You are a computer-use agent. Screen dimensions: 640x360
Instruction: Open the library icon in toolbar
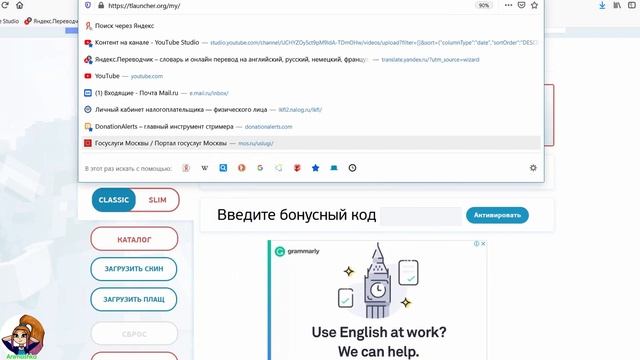[617, 5]
